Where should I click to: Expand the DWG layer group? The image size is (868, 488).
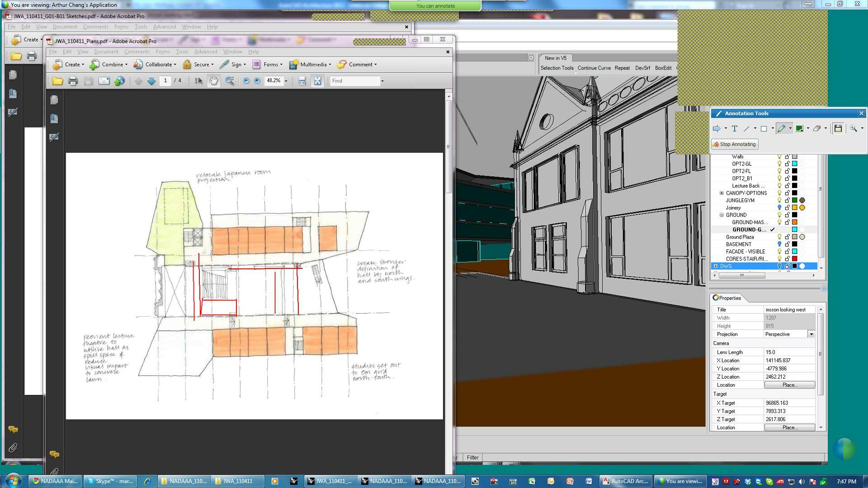pos(716,266)
